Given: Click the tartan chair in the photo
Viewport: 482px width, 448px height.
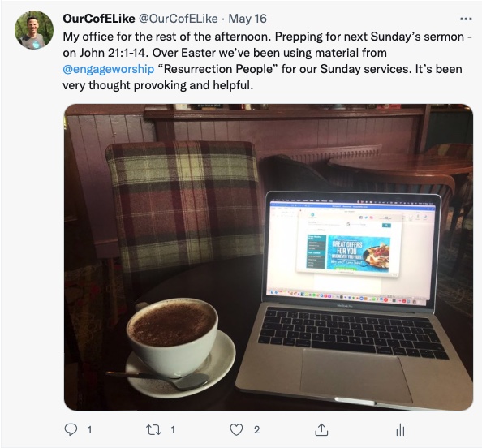Looking at the screenshot, I should 183,203.
